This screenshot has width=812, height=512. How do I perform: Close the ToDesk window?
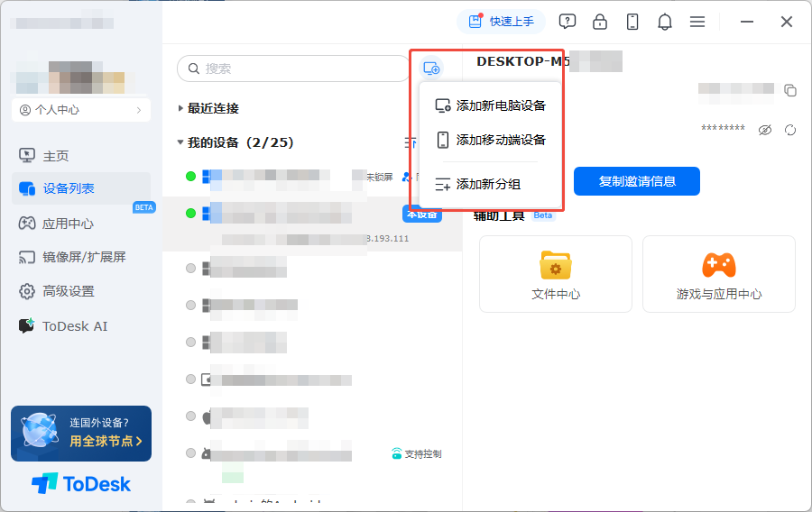click(x=787, y=22)
